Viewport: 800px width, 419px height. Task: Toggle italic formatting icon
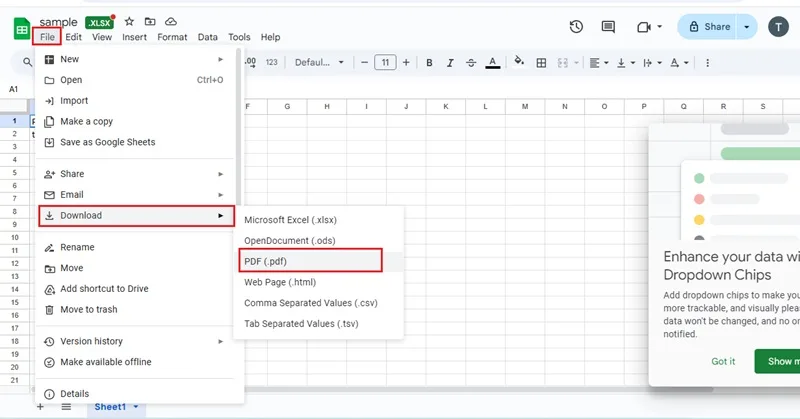coord(450,63)
